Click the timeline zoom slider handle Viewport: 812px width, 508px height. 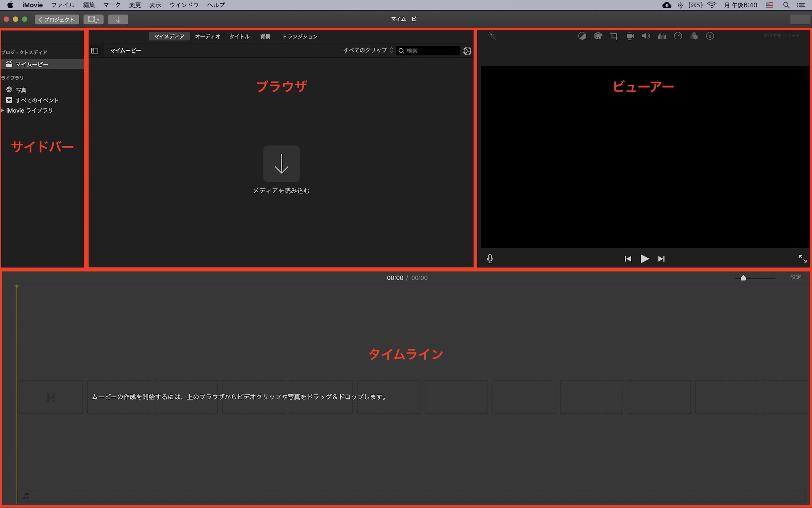click(743, 278)
